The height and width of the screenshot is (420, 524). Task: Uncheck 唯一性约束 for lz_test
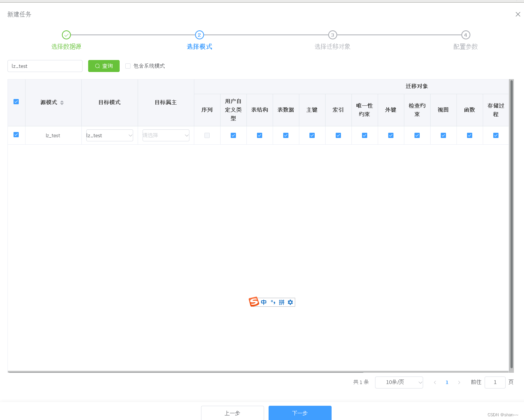tap(365, 135)
